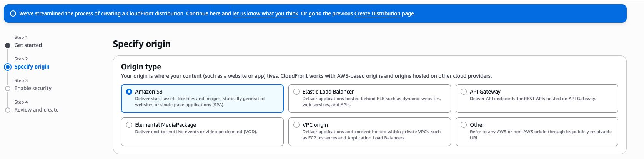Click the VPC origin card description
The width and height of the screenshot is (644, 159).
pos(371,135)
